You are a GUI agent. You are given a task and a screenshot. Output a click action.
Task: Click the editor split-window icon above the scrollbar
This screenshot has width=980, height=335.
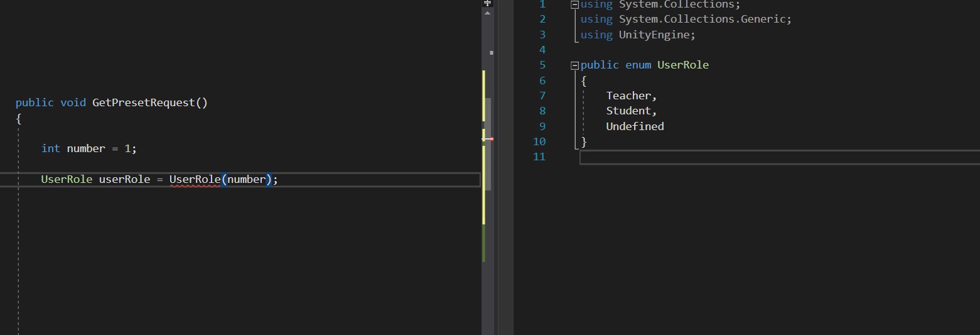pos(488,3)
